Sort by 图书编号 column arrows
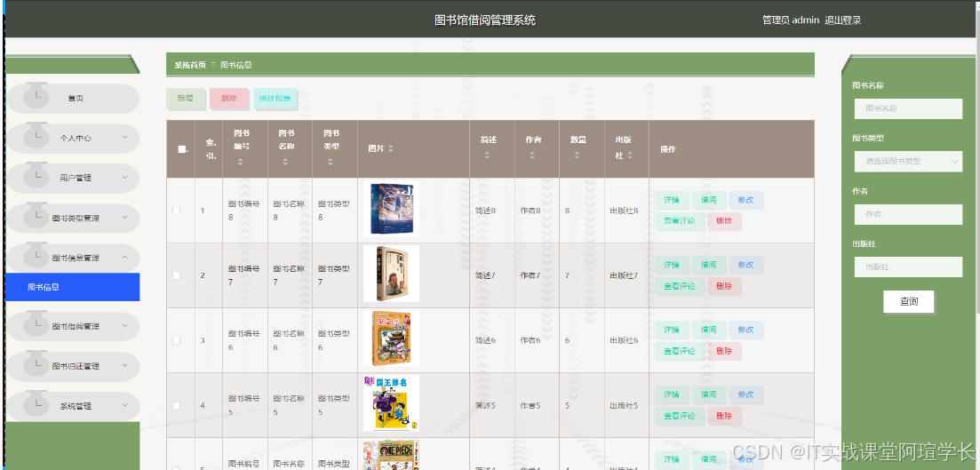This screenshot has width=980, height=470. point(240,163)
